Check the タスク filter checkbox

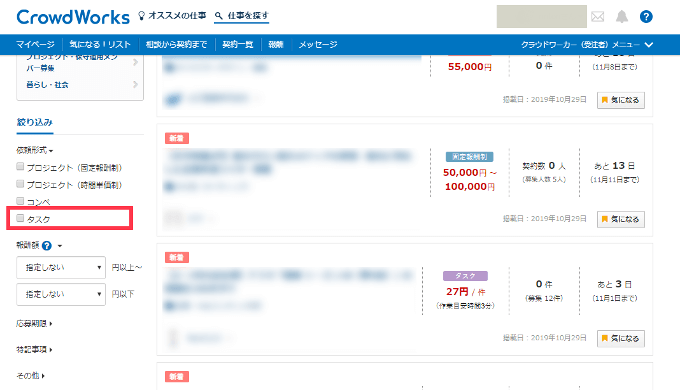point(20,218)
